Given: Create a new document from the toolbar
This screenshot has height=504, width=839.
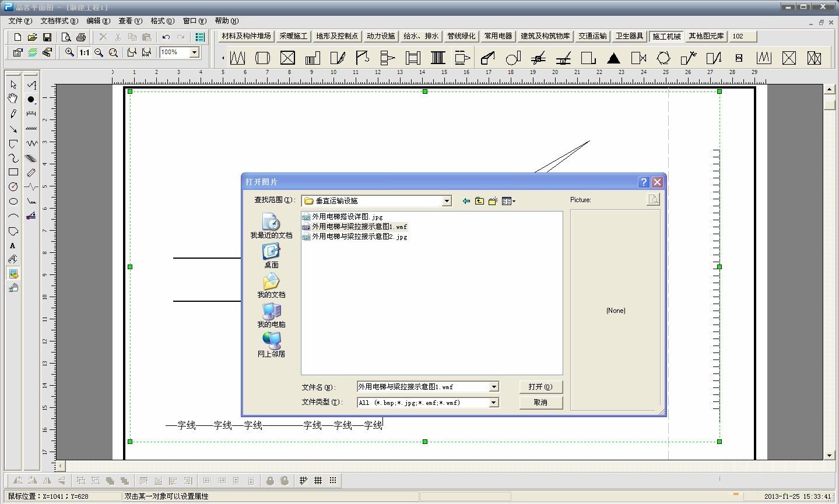Looking at the screenshot, I should [x=17, y=37].
